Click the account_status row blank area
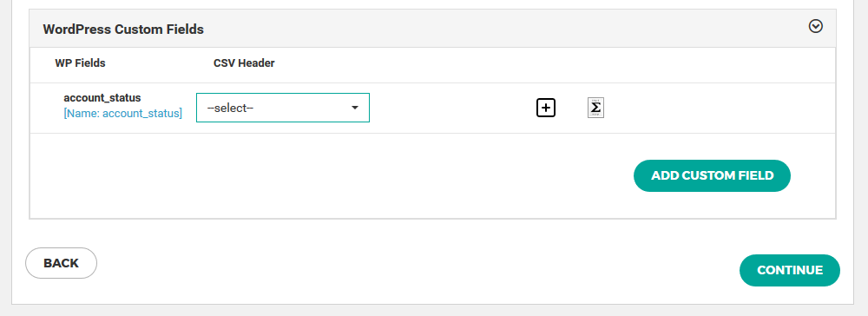The height and width of the screenshot is (316, 868). coord(720,108)
